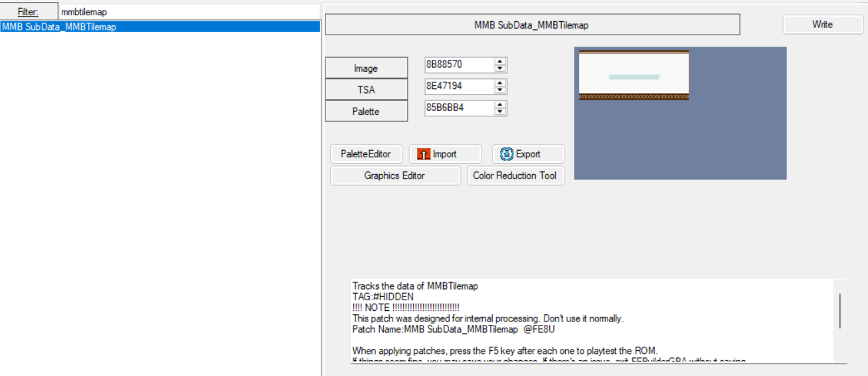Click the description box vertical scrollbar
868x376 pixels.
(x=840, y=311)
